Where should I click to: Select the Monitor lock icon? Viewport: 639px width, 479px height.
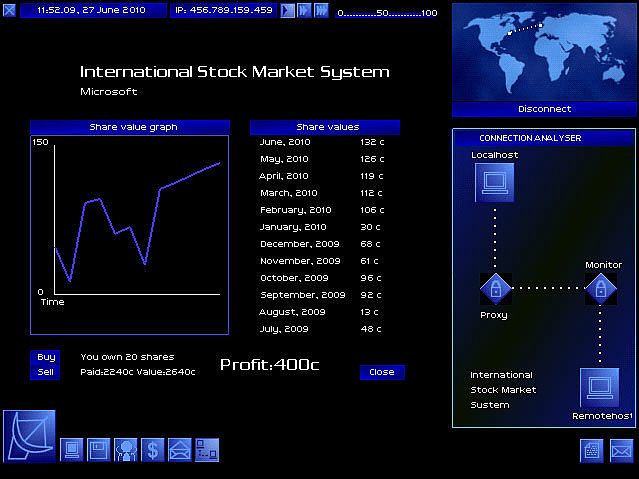[601, 289]
